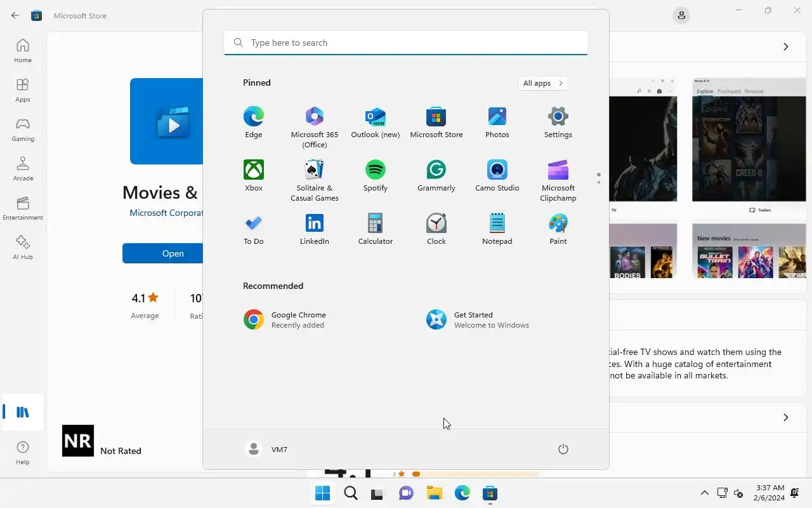Image resolution: width=812 pixels, height=508 pixels.
Task: Open the Store profile account icon
Action: coord(681,15)
